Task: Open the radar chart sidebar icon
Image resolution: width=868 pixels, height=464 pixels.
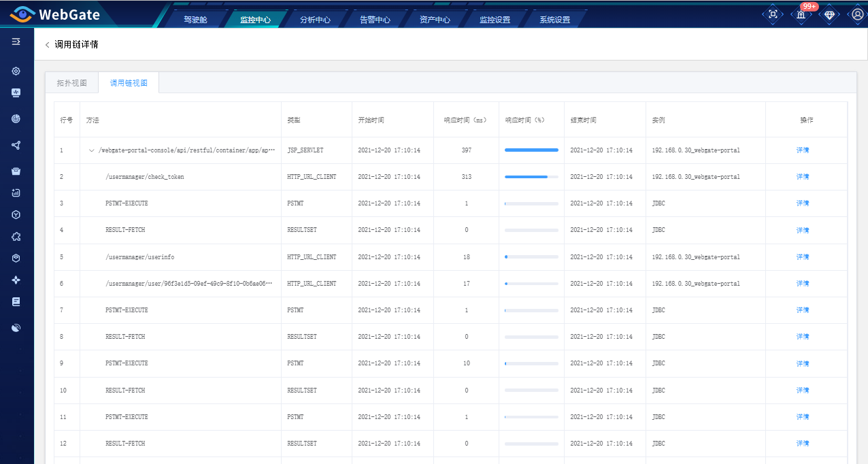Action: pyautogui.click(x=16, y=118)
